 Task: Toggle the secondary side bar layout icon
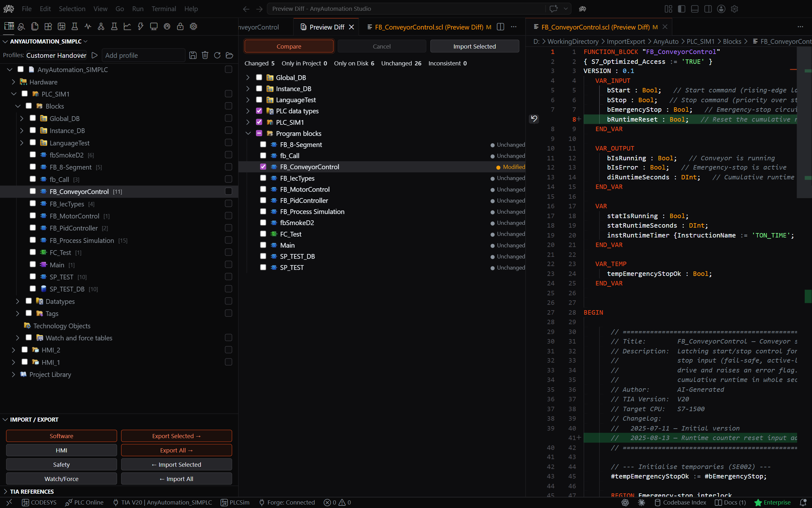708,9
